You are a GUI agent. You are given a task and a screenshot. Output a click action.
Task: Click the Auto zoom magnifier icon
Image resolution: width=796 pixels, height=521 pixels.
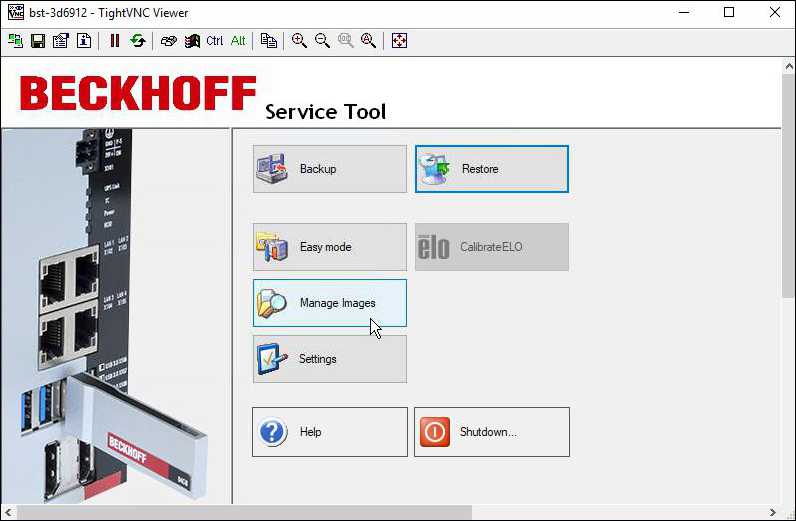pos(369,41)
